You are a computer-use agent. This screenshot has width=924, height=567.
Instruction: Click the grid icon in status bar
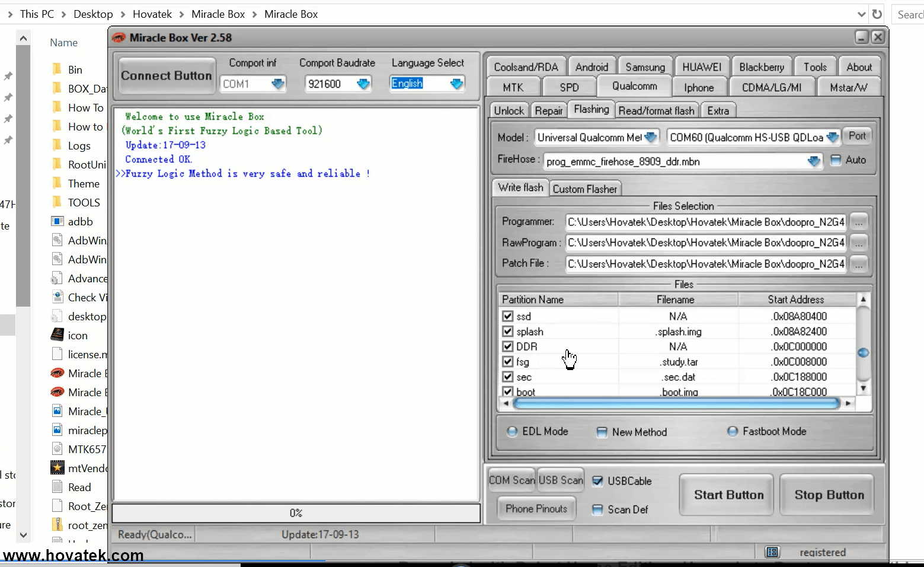tap(772, 552)
